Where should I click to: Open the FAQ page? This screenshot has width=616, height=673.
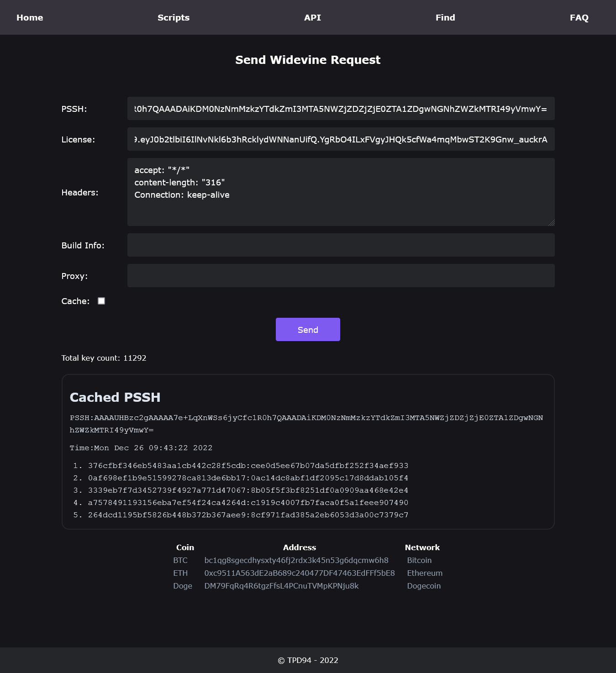tap(579, 18)
